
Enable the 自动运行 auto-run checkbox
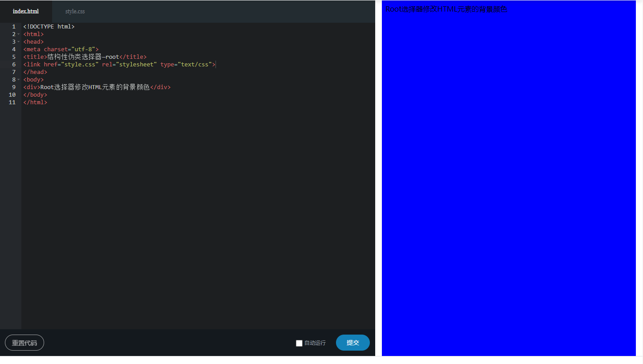(299, 343)
